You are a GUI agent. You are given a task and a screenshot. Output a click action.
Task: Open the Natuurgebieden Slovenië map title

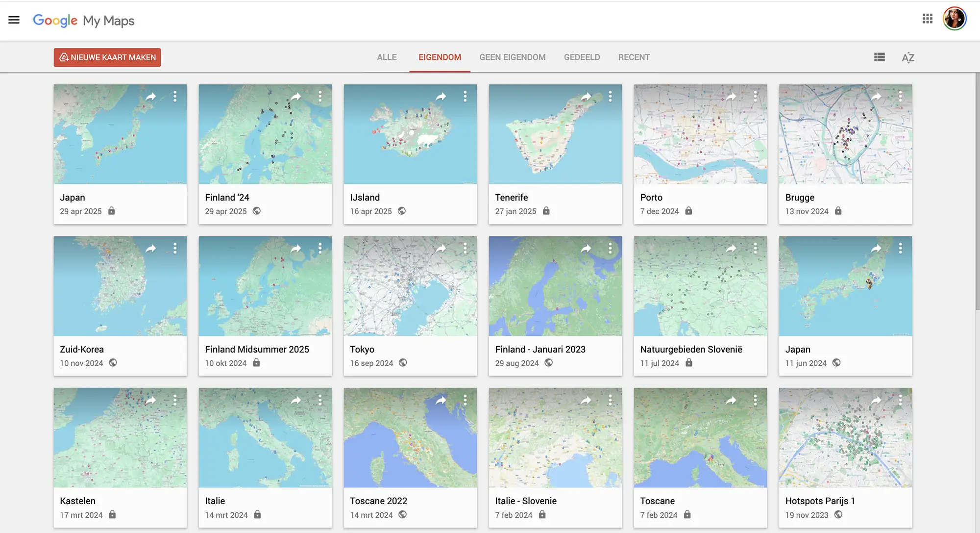pyautogui.click(x=691, y=349)
